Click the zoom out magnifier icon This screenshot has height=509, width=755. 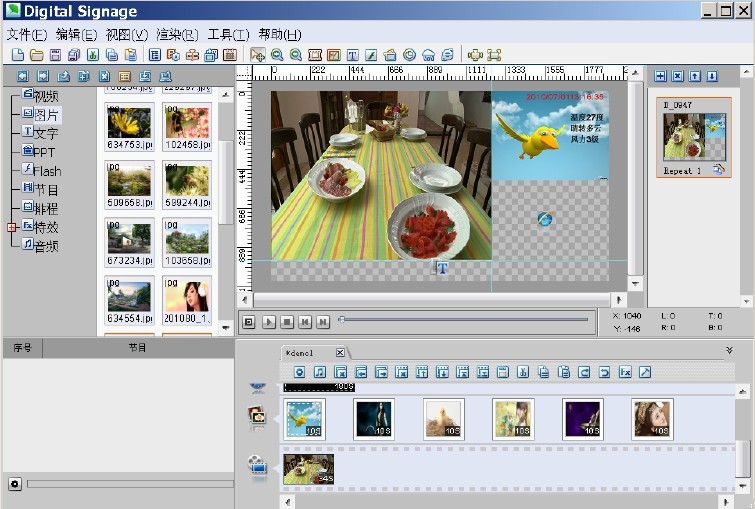(x=296, y=55)
